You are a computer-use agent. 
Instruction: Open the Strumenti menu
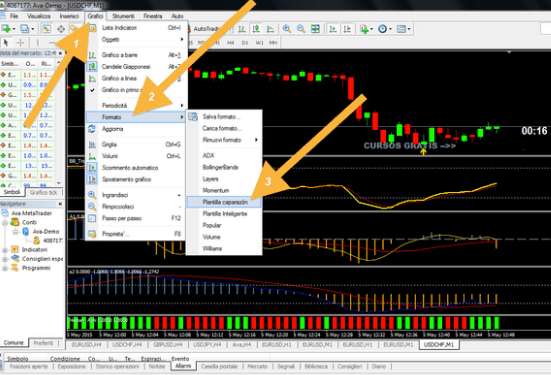pos(123,16)
